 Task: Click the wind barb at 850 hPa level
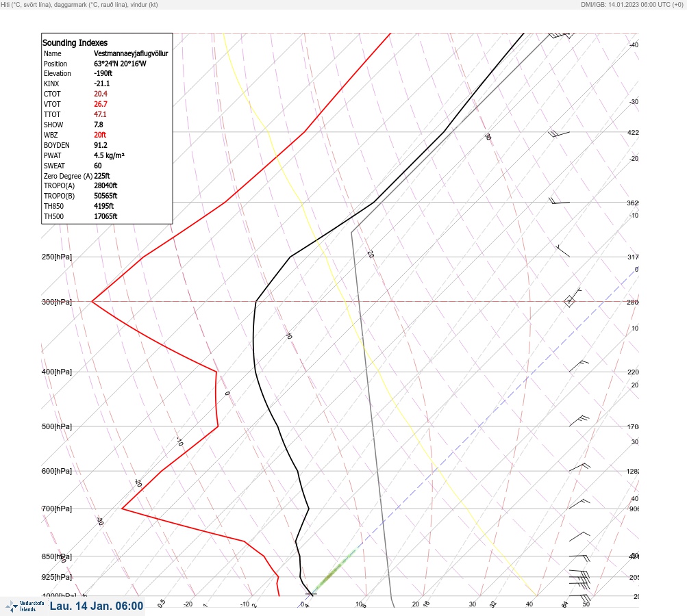(579, 559)
